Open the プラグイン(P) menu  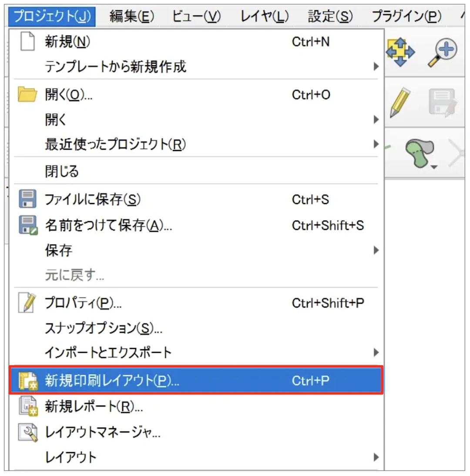point(406,17)
